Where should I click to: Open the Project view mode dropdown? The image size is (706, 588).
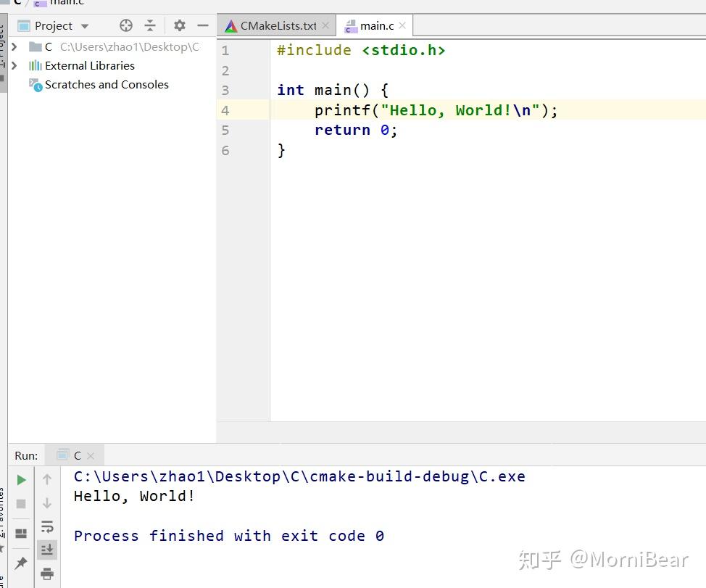point(84,25)
